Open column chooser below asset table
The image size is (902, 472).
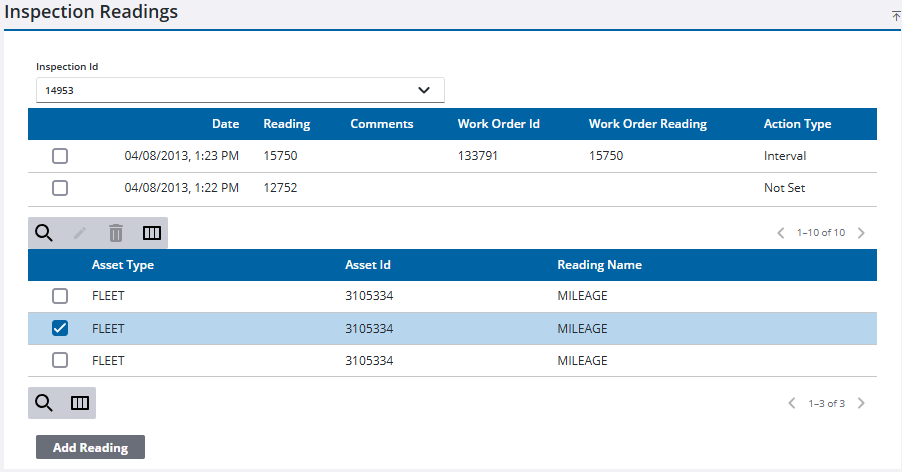point(79,403)
